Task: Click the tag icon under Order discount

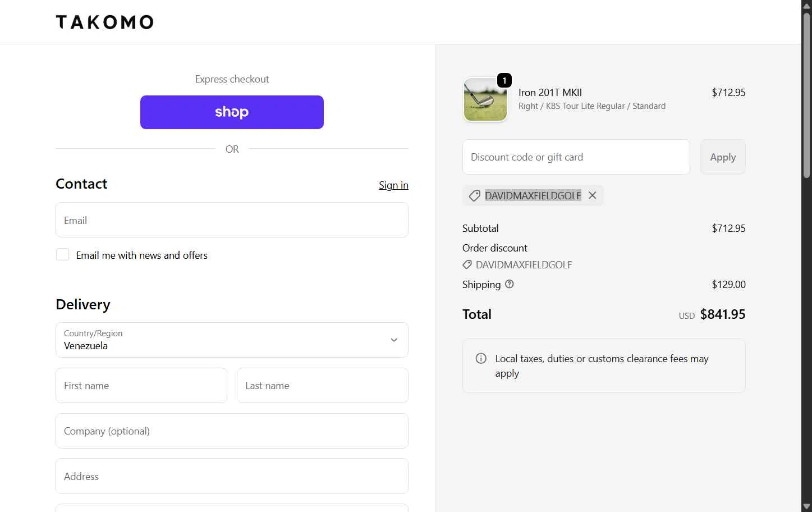Action: coord(467,264)
